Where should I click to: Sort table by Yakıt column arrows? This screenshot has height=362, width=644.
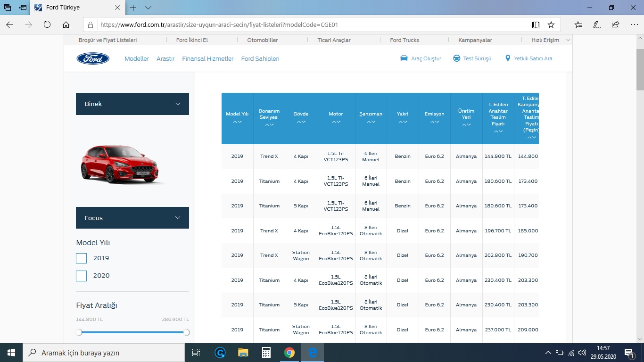coord(403,122)
